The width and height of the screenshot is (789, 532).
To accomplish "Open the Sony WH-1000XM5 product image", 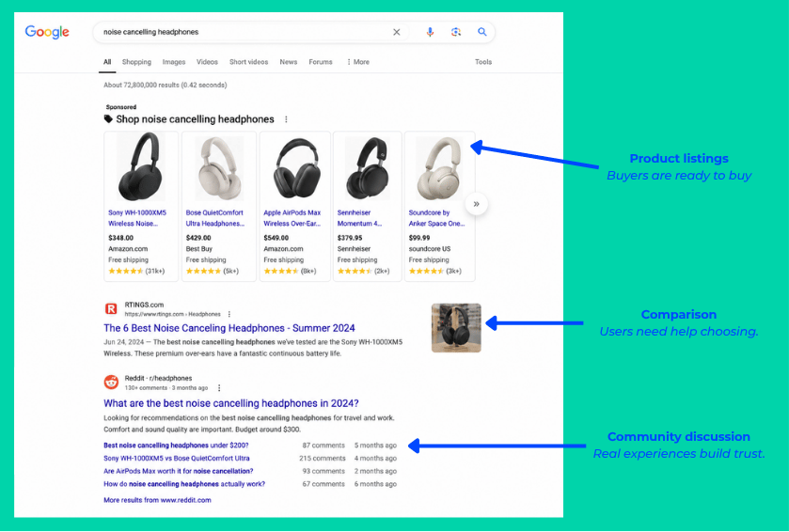I will click(141, 167).
